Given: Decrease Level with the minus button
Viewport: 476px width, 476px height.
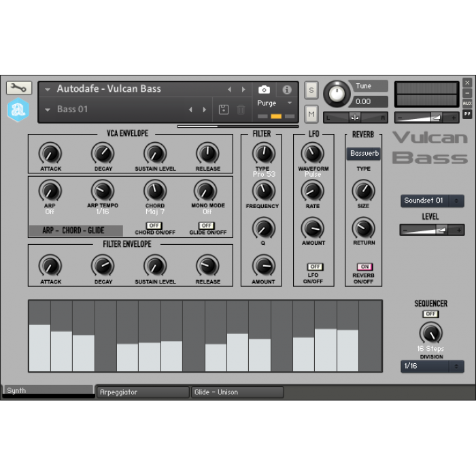Looking at the screenshot, I should point(405,231).
